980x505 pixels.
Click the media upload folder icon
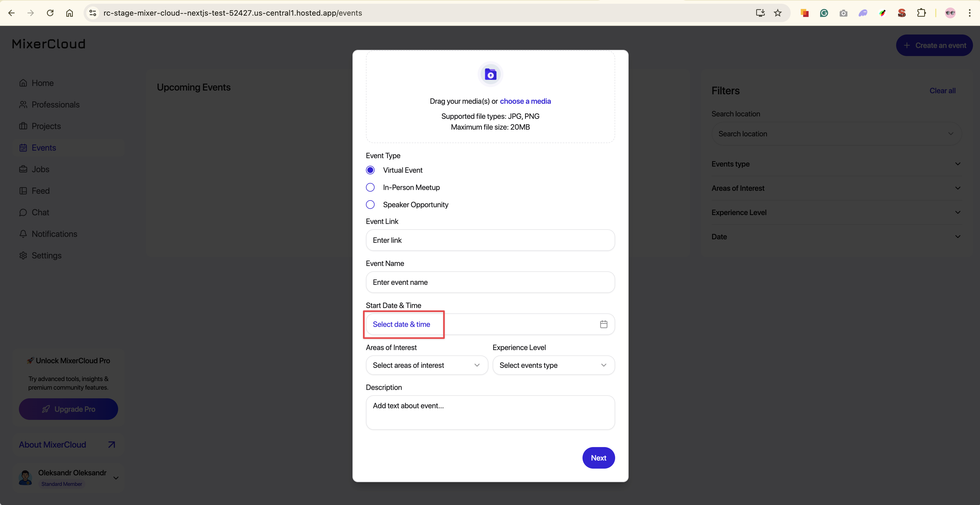[490, 74]
